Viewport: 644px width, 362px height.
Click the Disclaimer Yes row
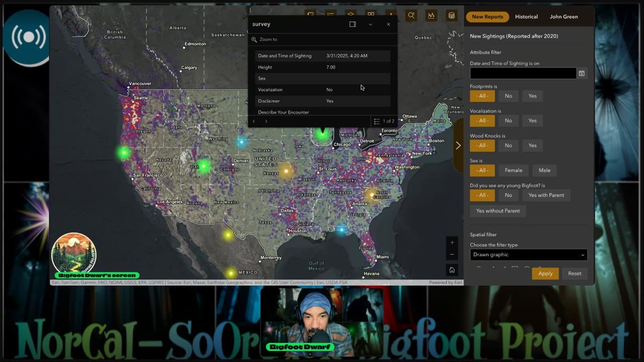click(x=323, y=101)
